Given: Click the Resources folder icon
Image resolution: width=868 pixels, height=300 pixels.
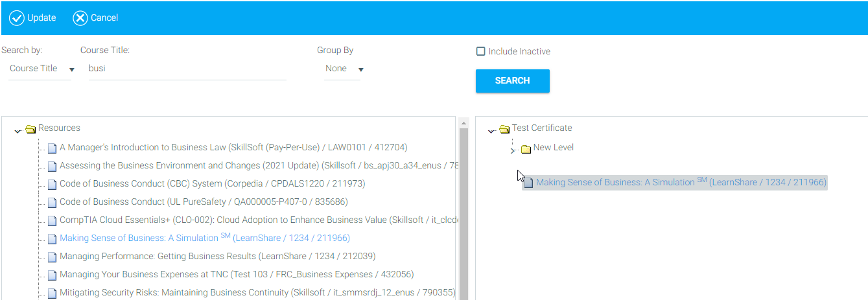Looking at the screenshot, I should click(x=30, y=129).
